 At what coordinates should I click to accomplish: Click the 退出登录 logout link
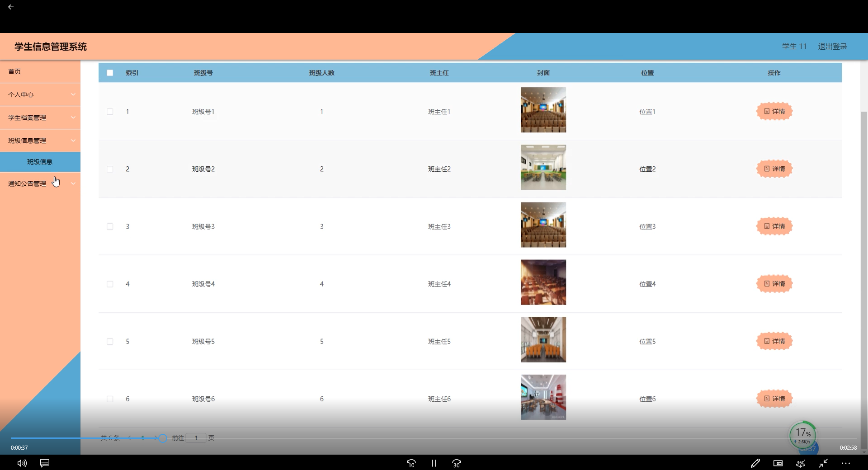coord(832,46)
